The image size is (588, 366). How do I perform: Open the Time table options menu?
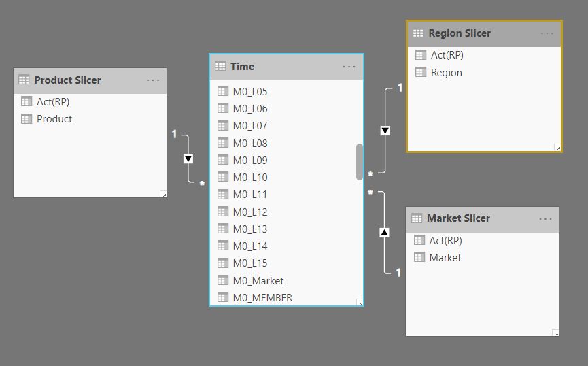(x=349, y=67)
